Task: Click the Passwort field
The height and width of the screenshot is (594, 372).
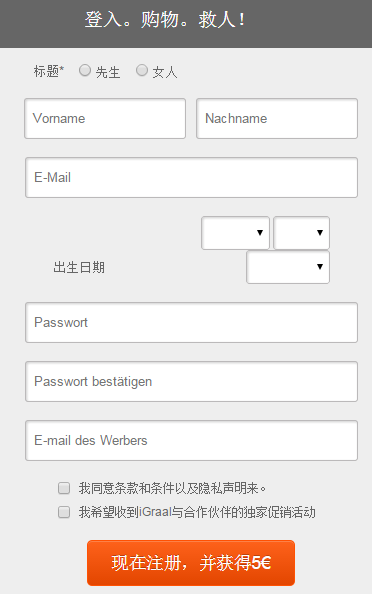Action: pyautogui.click(x=191, y=323)
